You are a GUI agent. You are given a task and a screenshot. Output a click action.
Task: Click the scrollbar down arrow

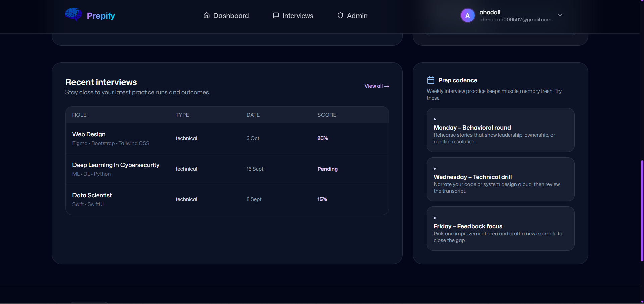pos(642,302)
